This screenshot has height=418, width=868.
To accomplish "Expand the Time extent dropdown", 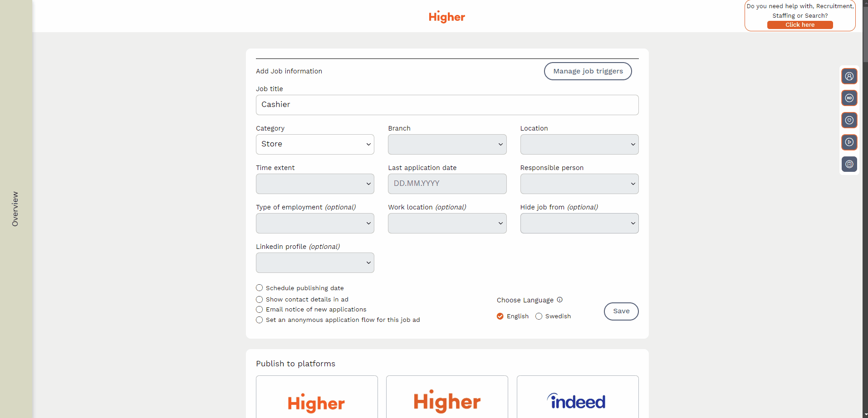I will pyautogui.click(x=315, y=184).
